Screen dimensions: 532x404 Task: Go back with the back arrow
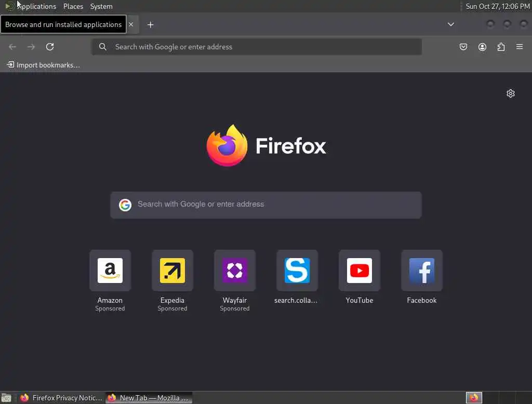click(x=12, y=47)
